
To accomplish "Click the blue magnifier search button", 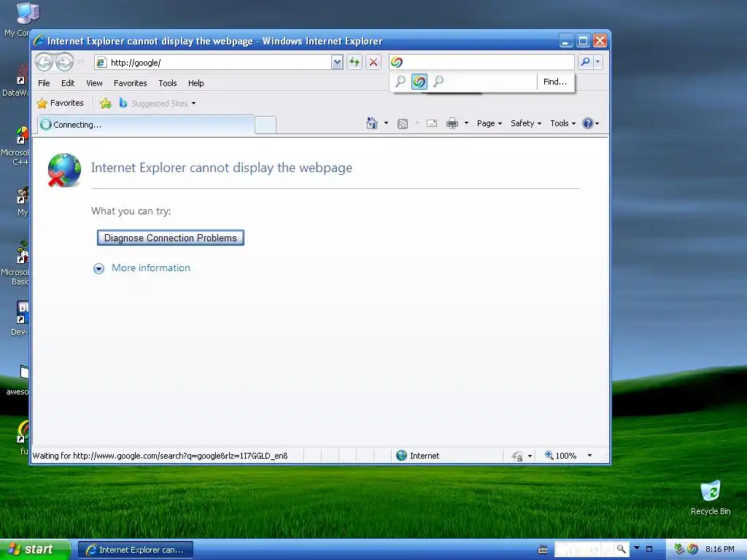I will [585, 62].
